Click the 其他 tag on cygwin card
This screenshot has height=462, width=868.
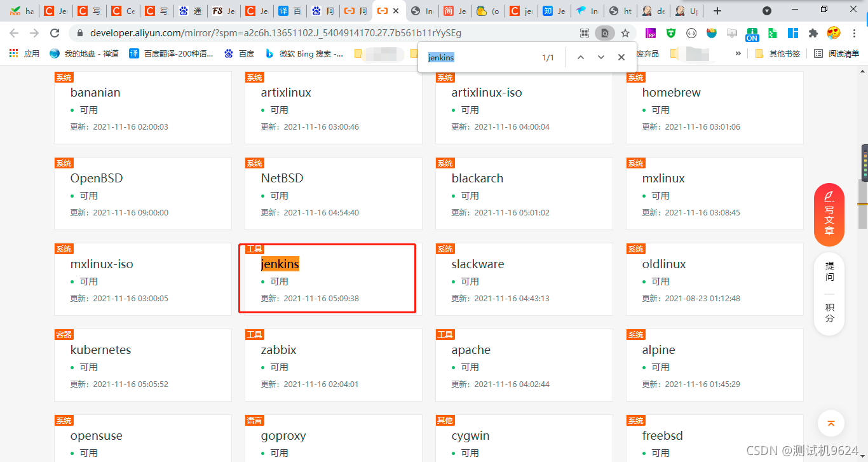(x=445, y=421)
